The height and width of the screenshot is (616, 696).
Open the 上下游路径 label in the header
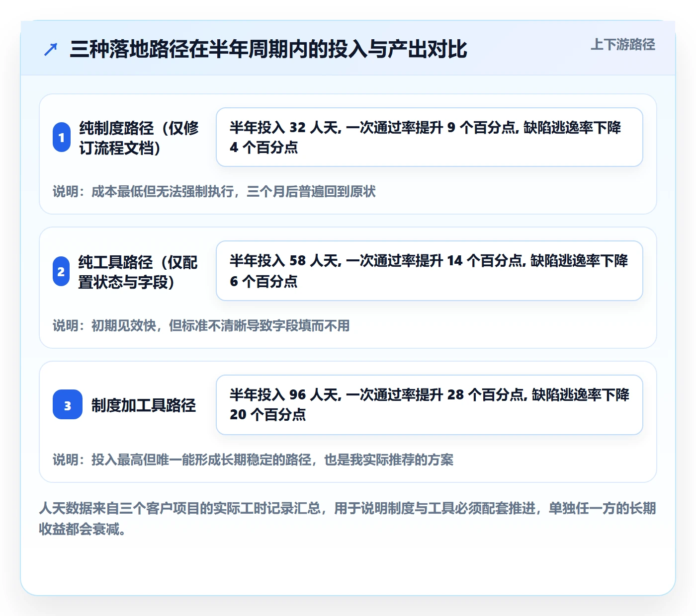click(623, 45)
